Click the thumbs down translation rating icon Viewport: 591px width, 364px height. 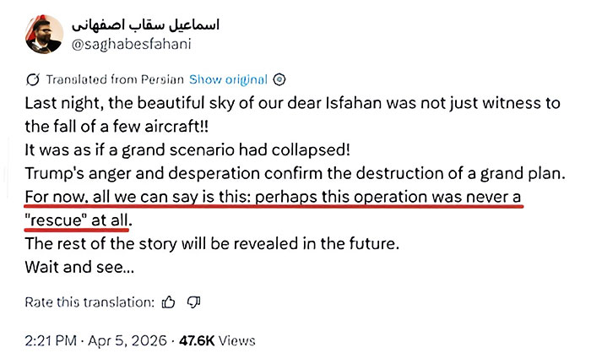(x=193, y=302)
